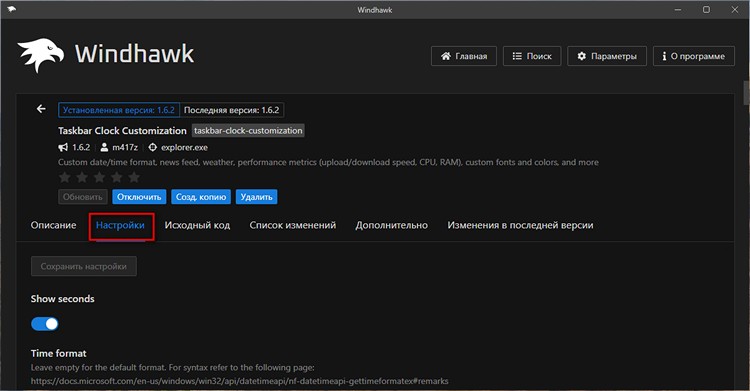Disable the mod with Отключить

[139, 197]
